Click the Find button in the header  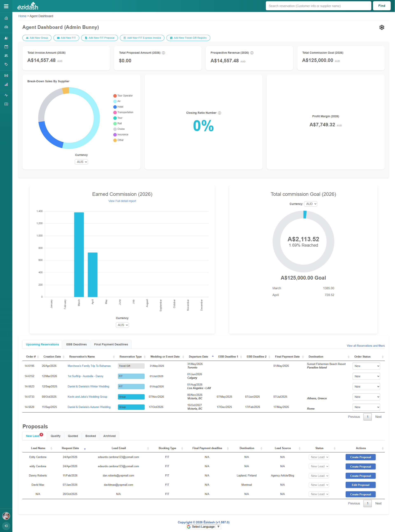point(382,6)
